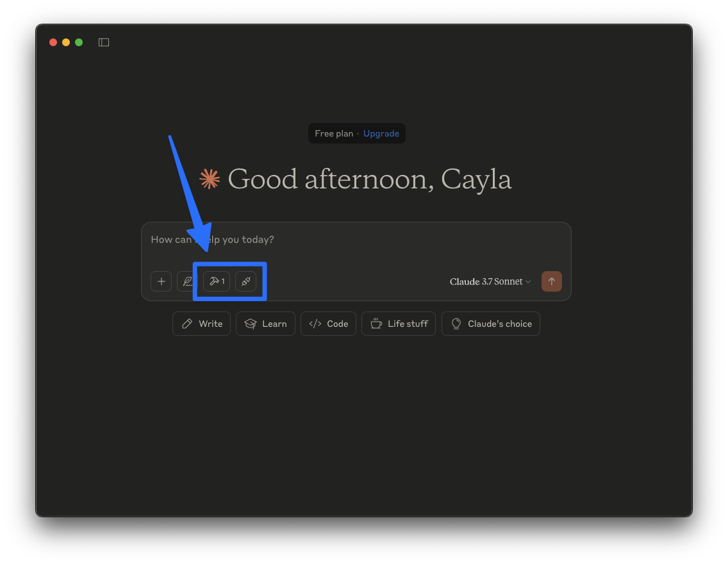Click the plug connector icon
The width and height of the screenshot is (728, 564).
(x=245, y=281)
